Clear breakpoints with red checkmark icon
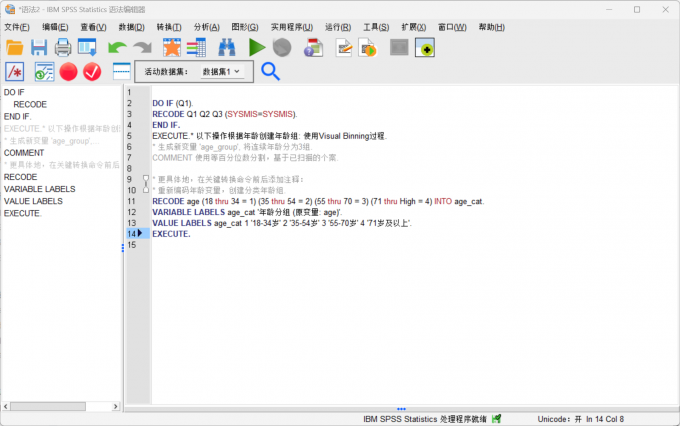The height and width of the screenshot is (426, 680). pyautogui.click(x=92, y=72)
